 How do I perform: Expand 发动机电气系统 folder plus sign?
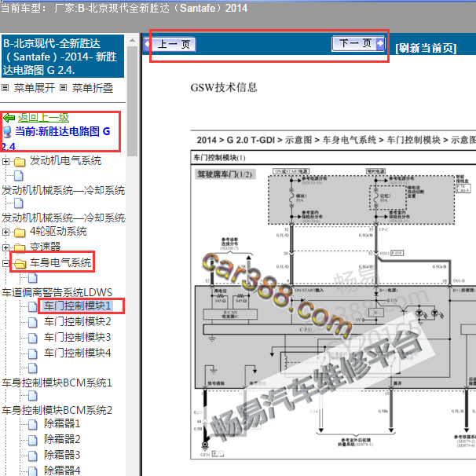pos(5,161)
